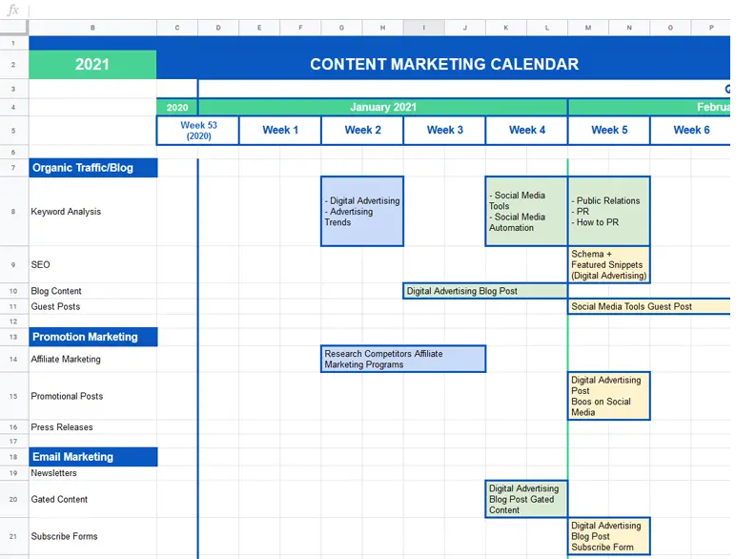Click the Schema + Featured Snippets cell
The width and height of the screenshot is (756, 559).
[608, 265]
